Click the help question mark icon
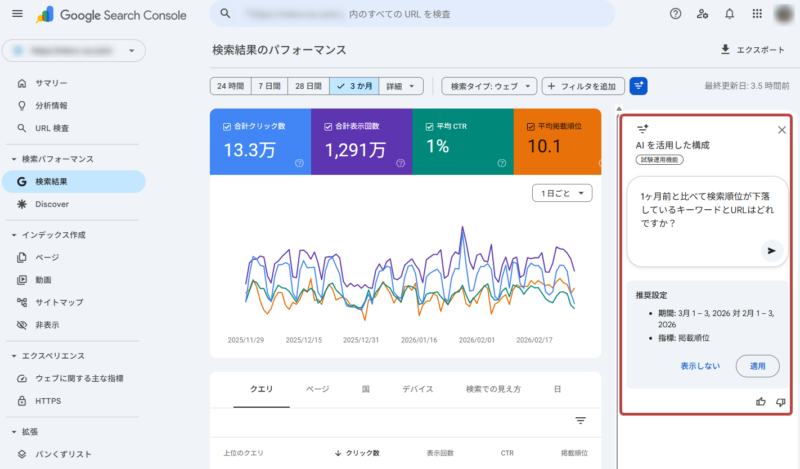The height and width of the screenshot is (469, 800). 676,14
